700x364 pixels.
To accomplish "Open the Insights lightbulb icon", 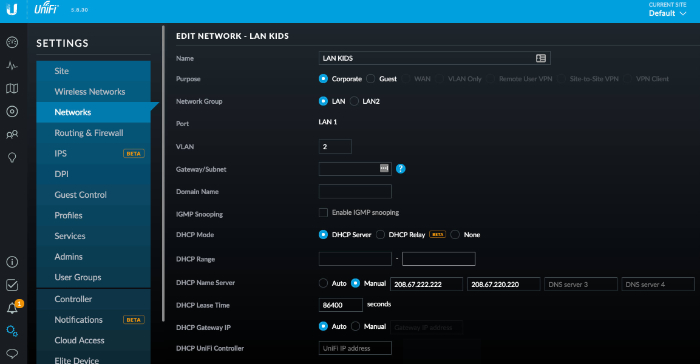I will tap(12, 157).
